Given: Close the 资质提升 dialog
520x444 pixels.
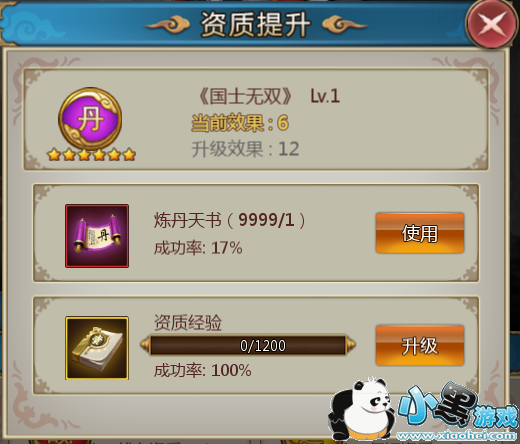Looking at the screenshot, I should [x=492, y=25].
